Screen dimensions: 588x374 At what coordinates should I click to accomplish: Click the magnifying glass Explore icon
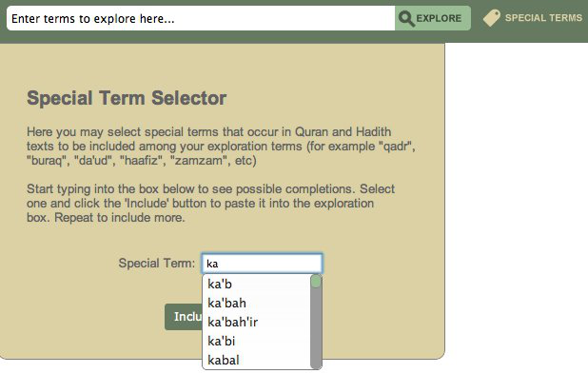[406, 18]
